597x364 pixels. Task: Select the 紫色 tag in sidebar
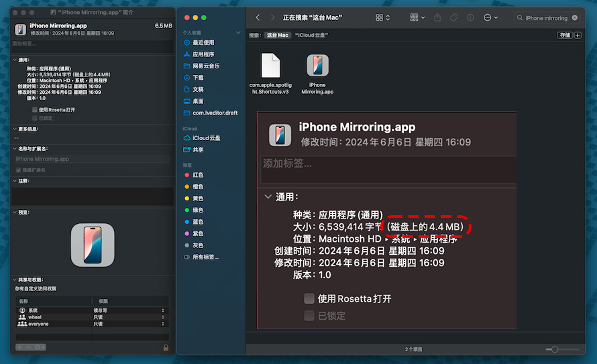198,233
